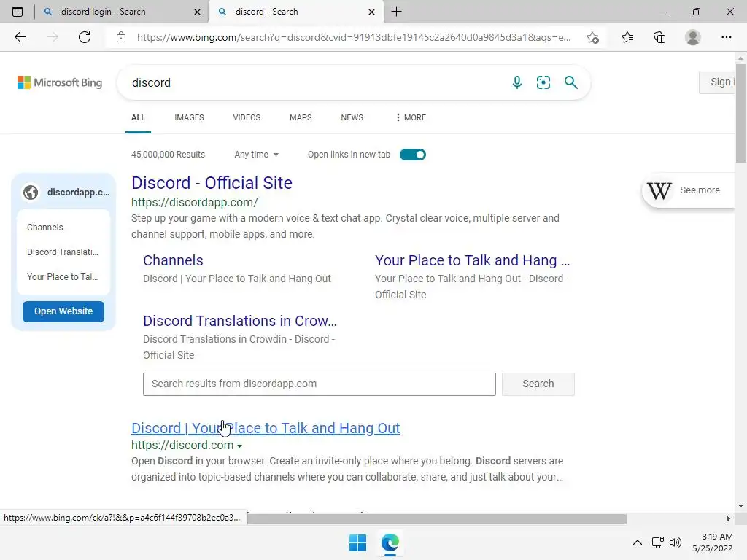Click the Sign in button

click(x=717, y=82)
